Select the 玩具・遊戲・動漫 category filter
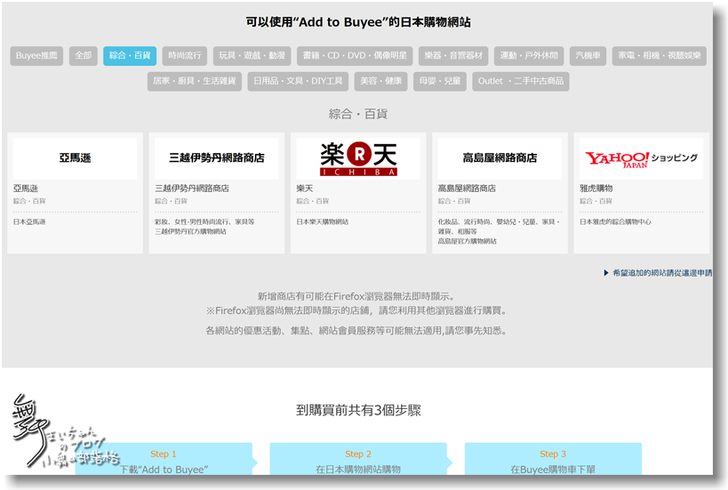This screenshot has width=728, height=490. [252, 56]
